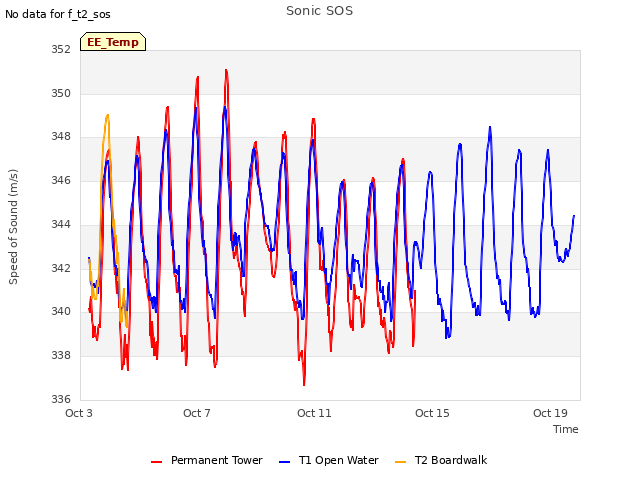
Task: Toggle the Permanent Tower legend entry
Action: tap(207, 460)
